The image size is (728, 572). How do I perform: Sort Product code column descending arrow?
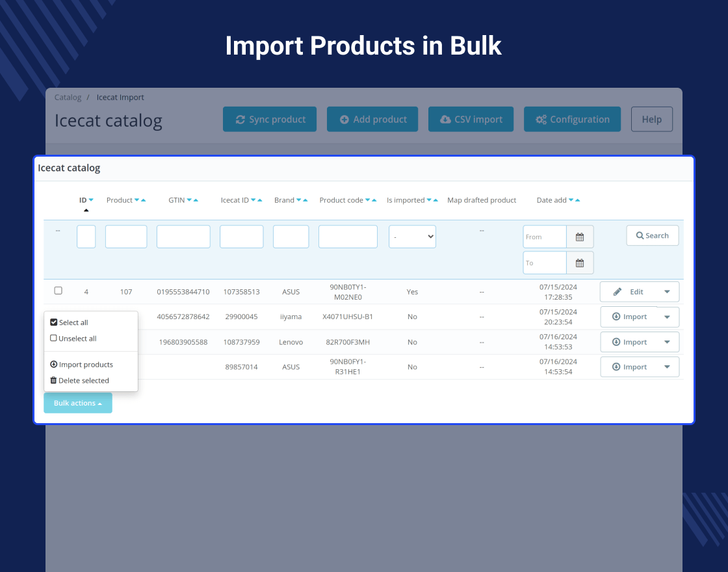[367, 200]
